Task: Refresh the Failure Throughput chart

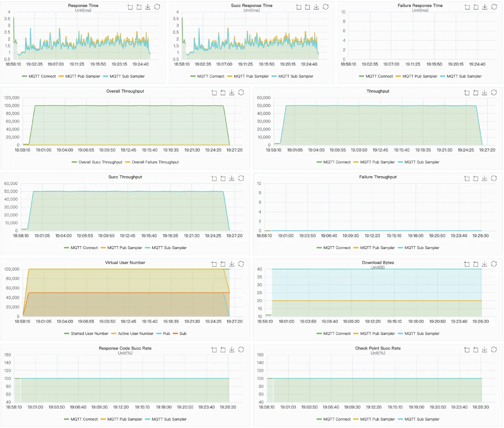Action: [494, 178]
